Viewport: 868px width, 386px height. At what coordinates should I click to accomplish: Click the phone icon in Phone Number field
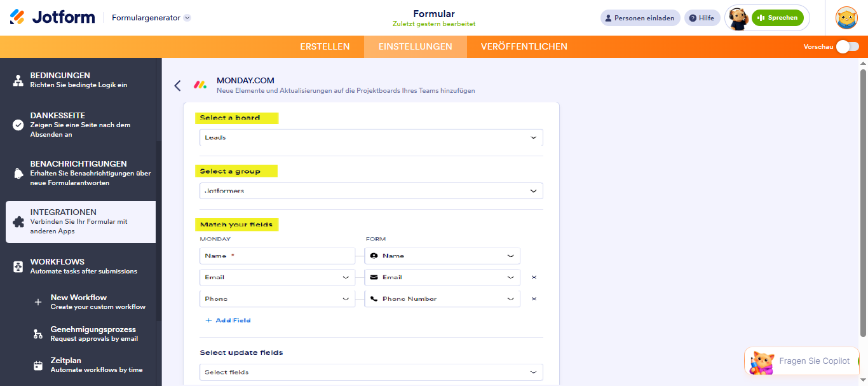374,299
